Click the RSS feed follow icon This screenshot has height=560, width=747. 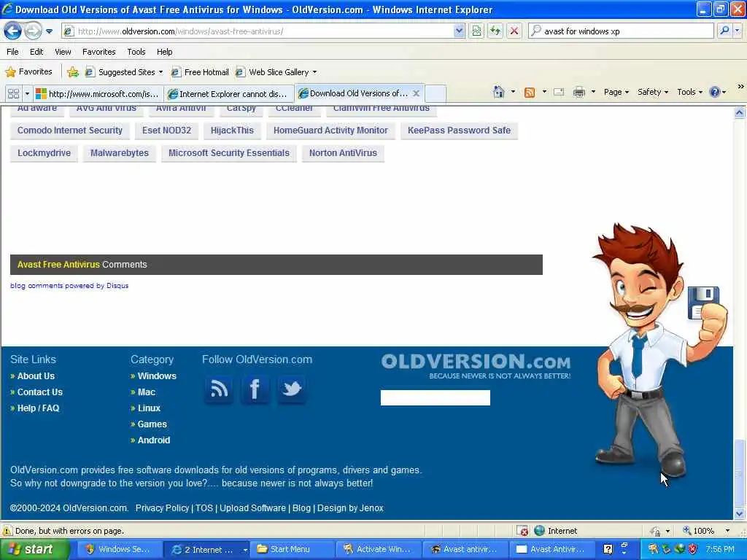pyautogui.click(x=219, y=389)
